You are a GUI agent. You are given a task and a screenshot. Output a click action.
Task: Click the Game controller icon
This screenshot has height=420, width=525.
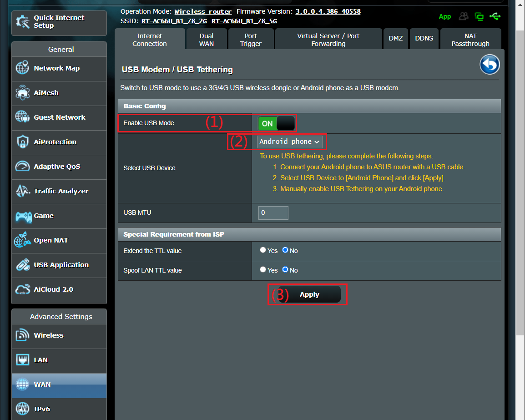click(24, 217)
